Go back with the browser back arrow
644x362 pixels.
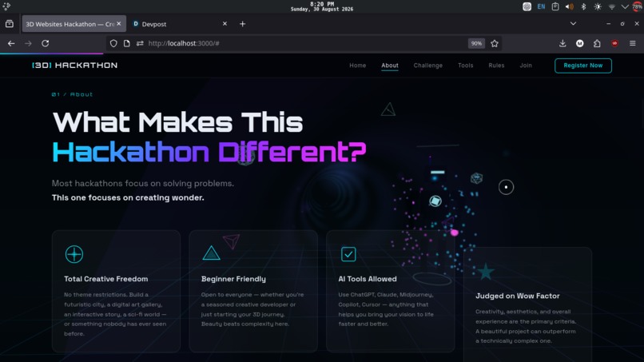[x=11, y=43]
